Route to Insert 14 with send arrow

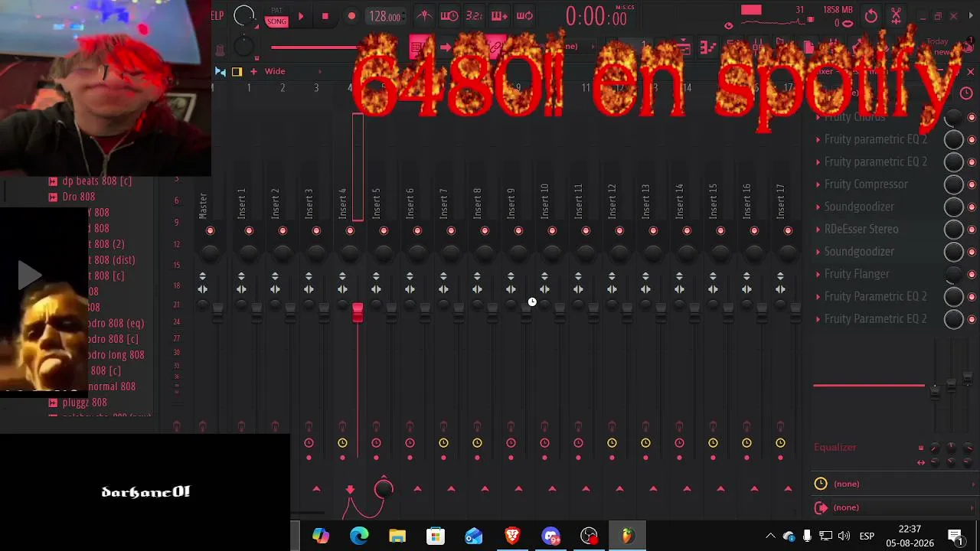pyautogui.click(x=687, y=488)
